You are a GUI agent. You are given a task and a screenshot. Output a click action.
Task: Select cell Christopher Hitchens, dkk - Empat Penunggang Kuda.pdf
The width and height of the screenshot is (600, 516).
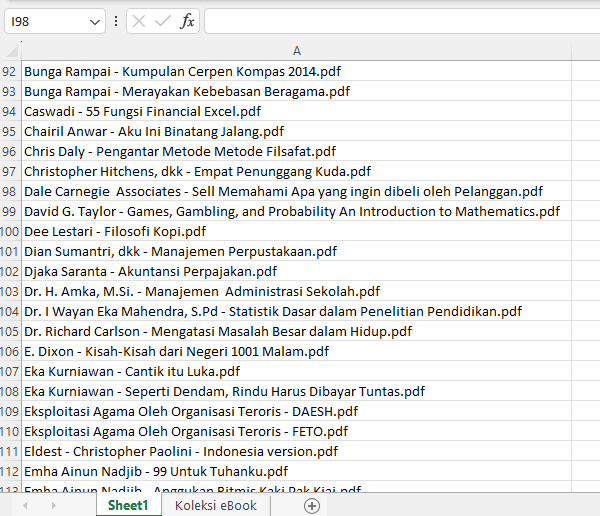[297, 171]
